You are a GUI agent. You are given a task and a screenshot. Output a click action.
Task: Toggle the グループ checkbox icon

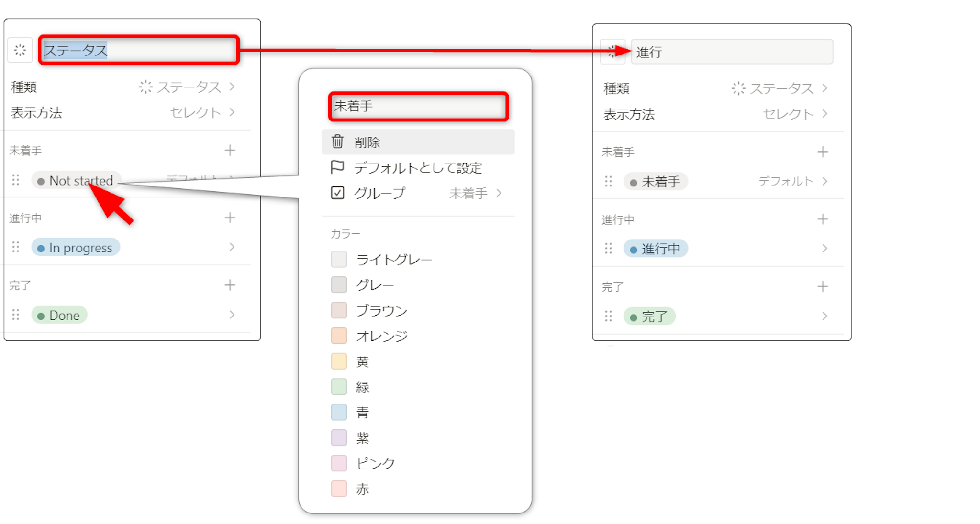337,193
